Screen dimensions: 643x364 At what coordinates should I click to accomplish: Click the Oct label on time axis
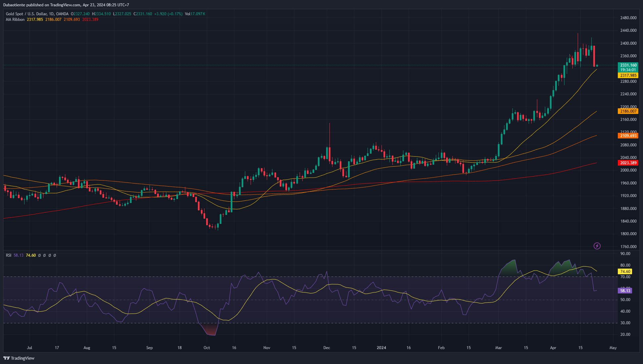[x=207, y=348]
